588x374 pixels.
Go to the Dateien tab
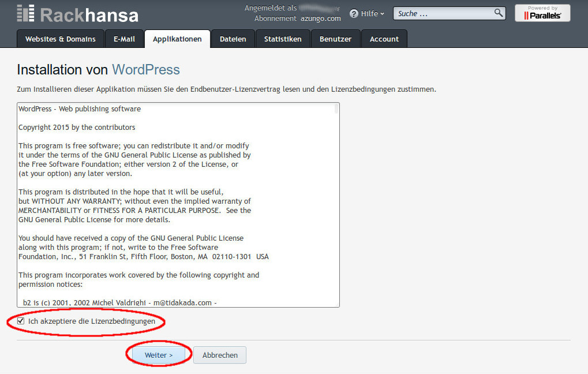[x=233, y=39]
